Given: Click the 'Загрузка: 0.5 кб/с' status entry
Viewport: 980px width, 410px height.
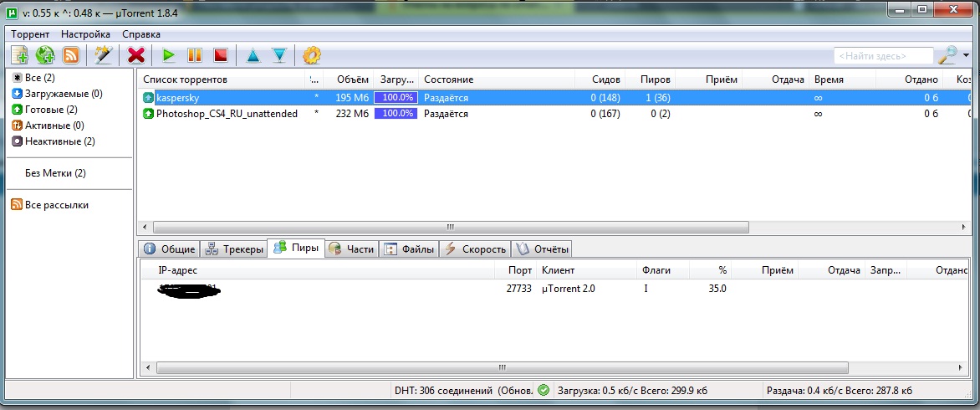Looking at the screenshot, I should [x=632, y=392].
